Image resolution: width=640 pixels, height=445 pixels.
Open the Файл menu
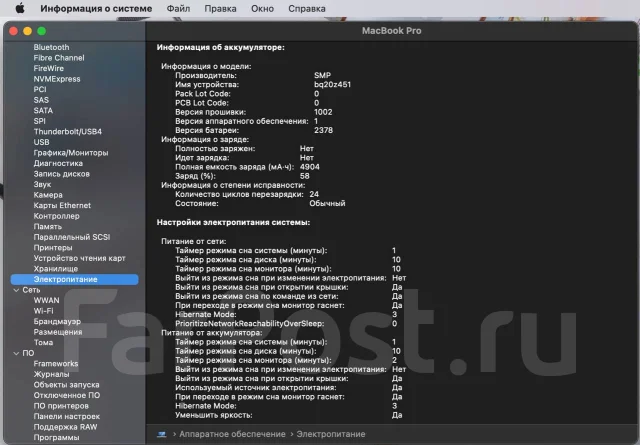(x=178, y=9)
